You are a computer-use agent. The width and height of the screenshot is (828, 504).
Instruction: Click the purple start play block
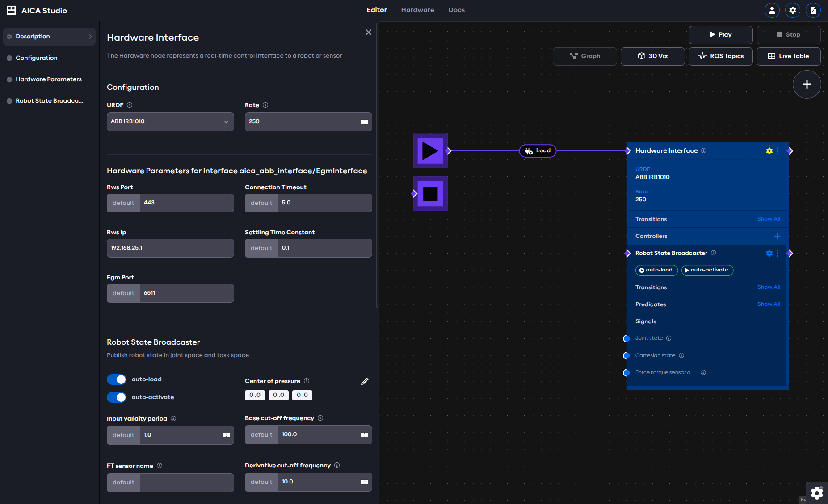(x=430, y=151)
